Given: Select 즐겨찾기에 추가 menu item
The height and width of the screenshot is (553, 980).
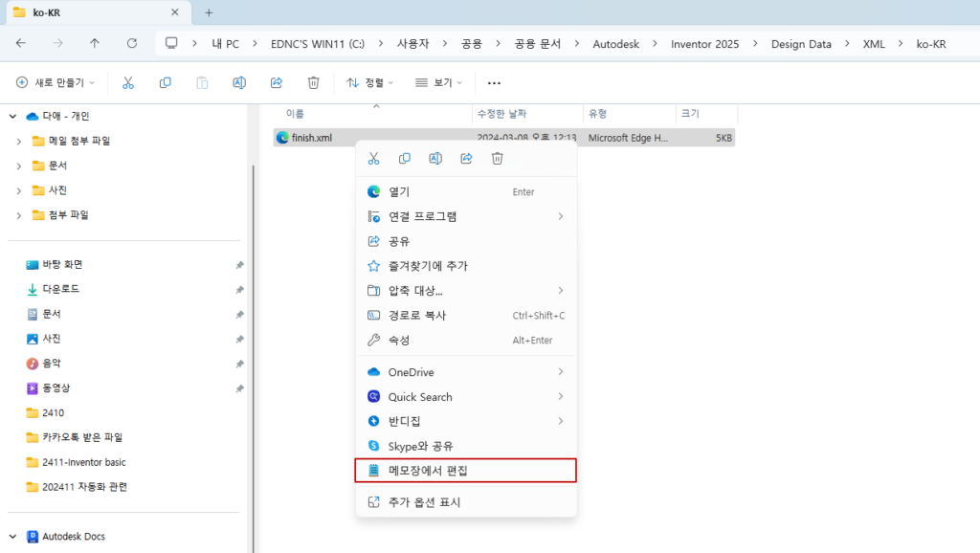Looking at the screenshot, I should pyautogui.click(x=466, y=266).
